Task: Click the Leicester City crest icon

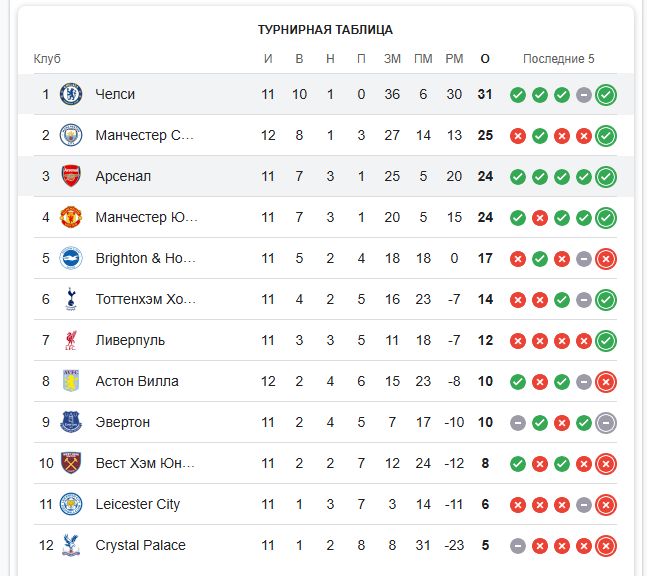Action: click(70, 505)
